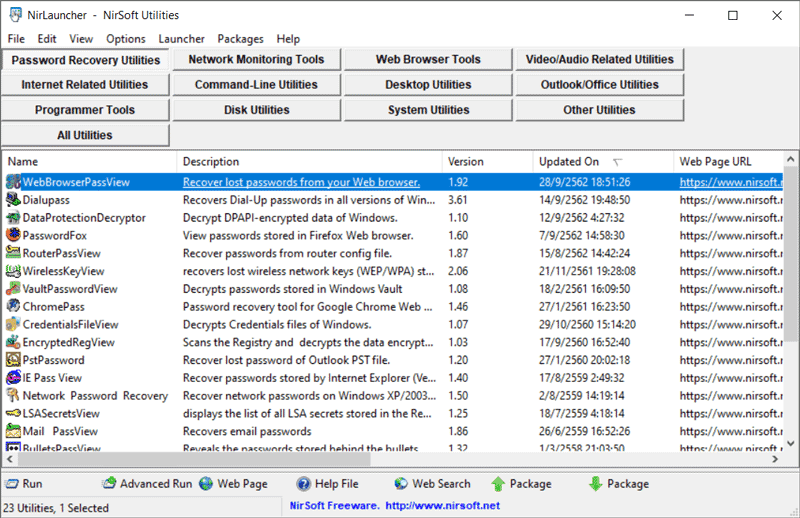Click the vertical scrollbar down arrow
The image size is (800, 518).
coord(791,443)
